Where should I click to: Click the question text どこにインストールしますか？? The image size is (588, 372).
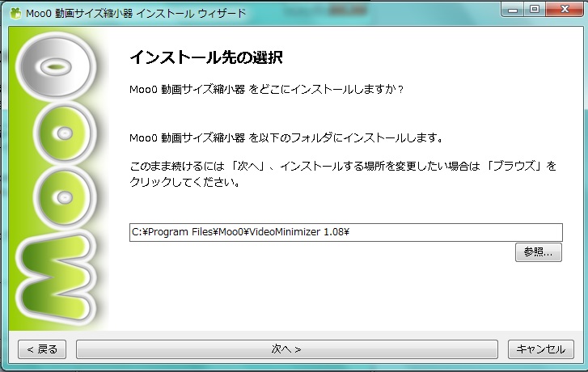click(x=332, y=89)
